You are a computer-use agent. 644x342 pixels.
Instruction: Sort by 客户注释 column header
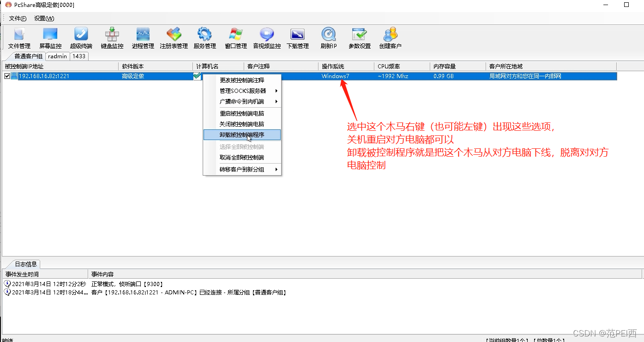tap(281, 67)
